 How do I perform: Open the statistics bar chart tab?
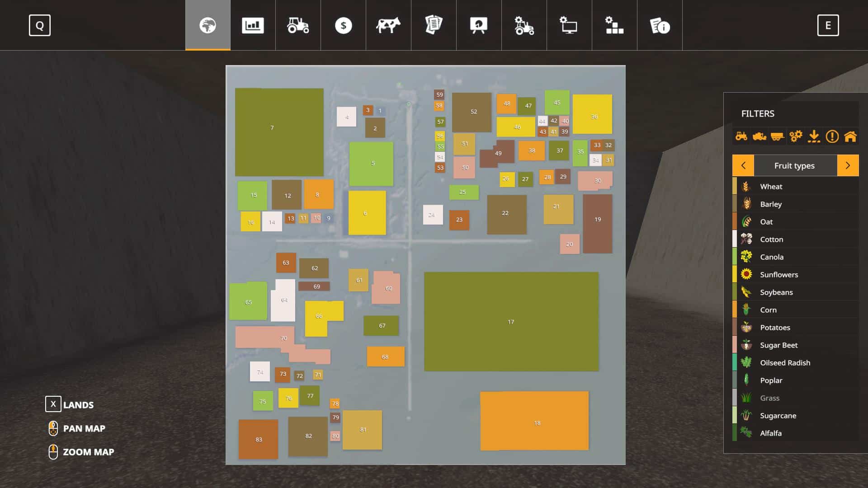pos(253,25)
